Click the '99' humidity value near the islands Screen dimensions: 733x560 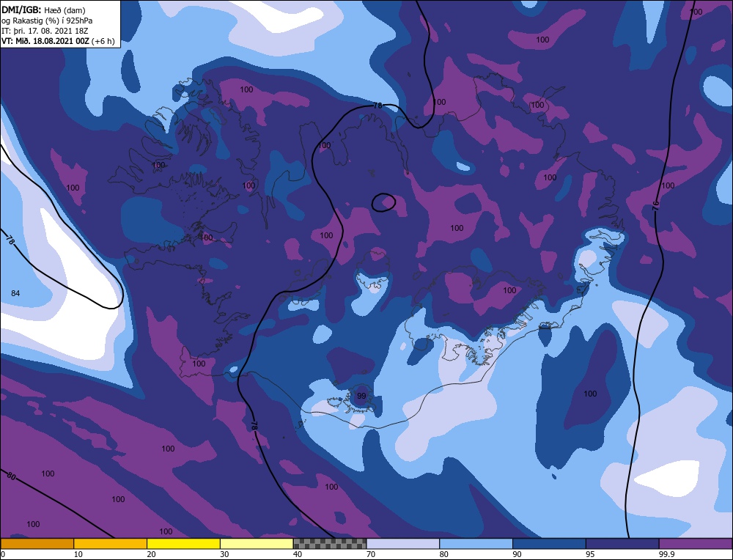[361, 396]
